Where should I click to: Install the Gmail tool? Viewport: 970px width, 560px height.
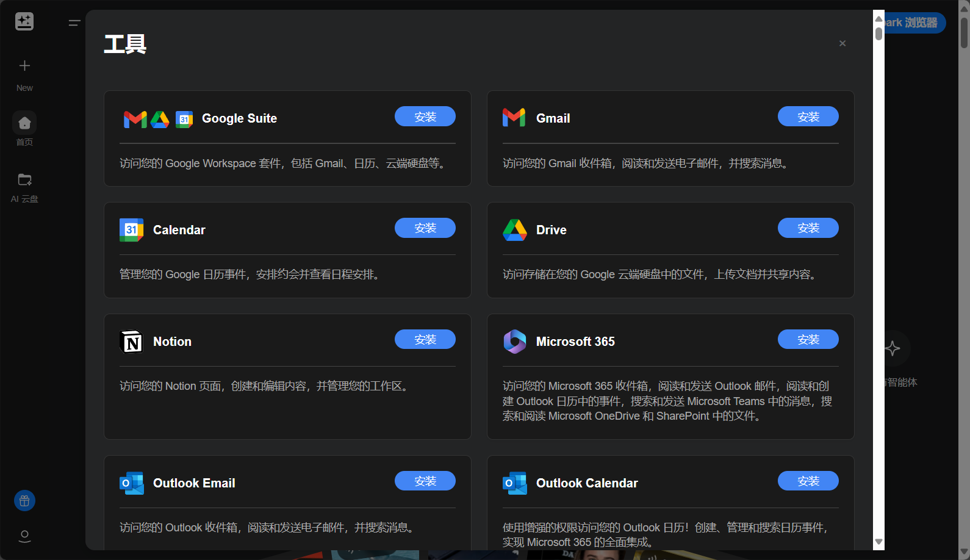point(808,117)
